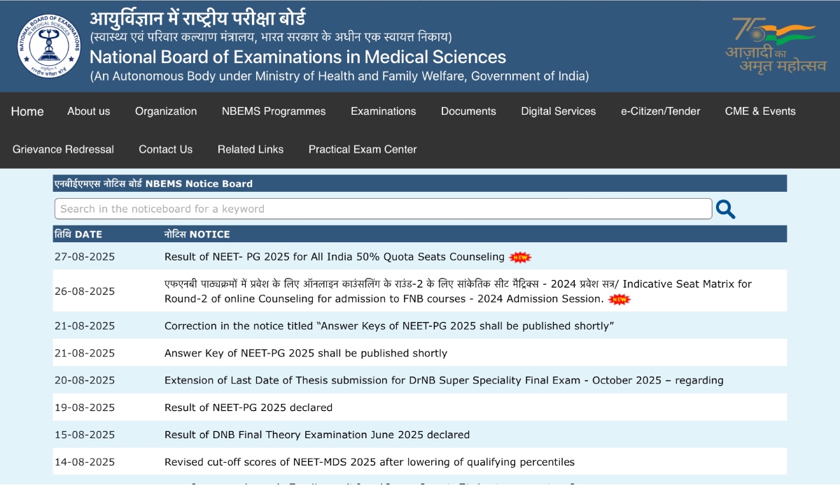Click the Azadi Ka Amrit Mahotsav logo
Viewport: 840px width, 504px height.
(x=775, y=45)
